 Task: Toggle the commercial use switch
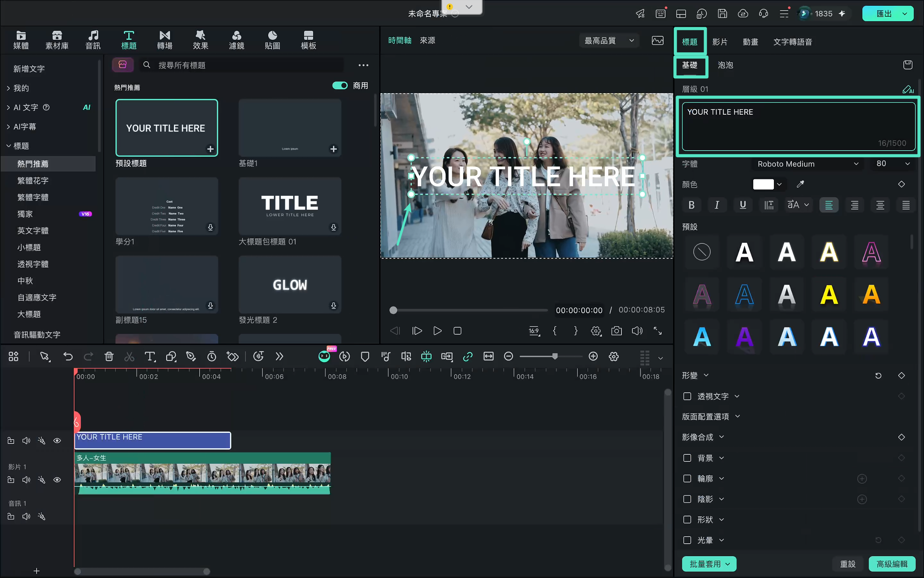click(340, 85)
